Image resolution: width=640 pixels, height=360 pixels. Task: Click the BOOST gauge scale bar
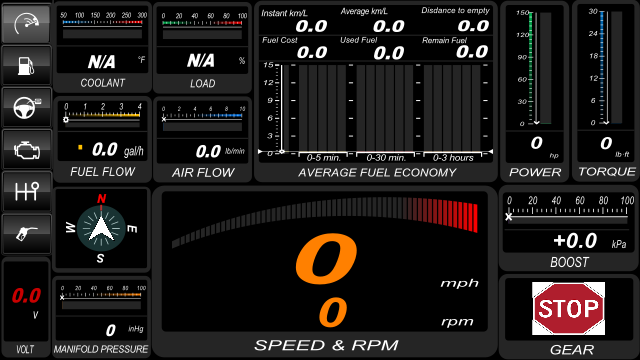pyautogui.click(x=569, y=210)
